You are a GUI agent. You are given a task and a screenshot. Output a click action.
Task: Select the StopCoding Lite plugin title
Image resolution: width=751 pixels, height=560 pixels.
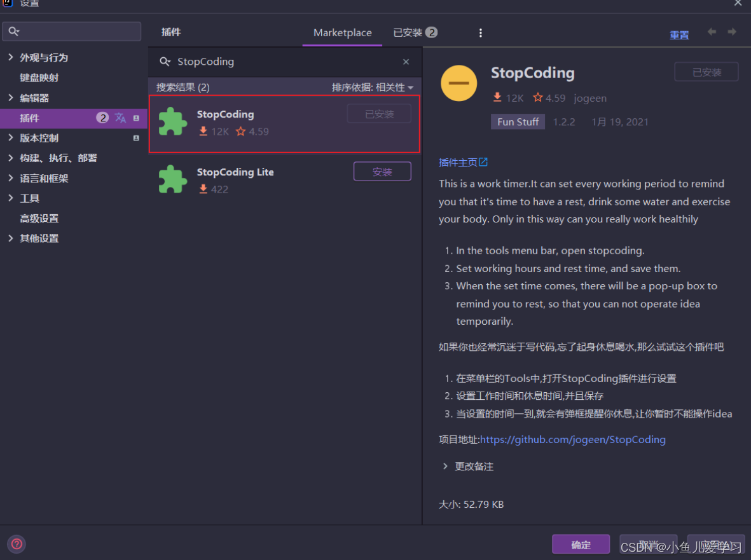(235, 172)
